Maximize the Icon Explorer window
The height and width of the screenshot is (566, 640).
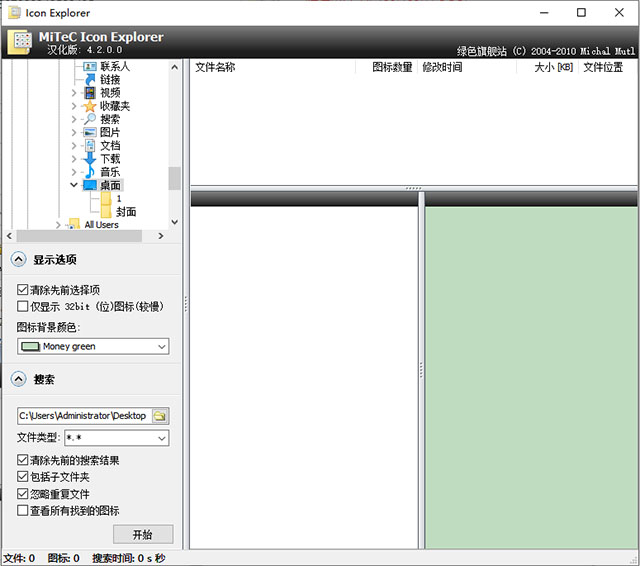pos(581,13)
